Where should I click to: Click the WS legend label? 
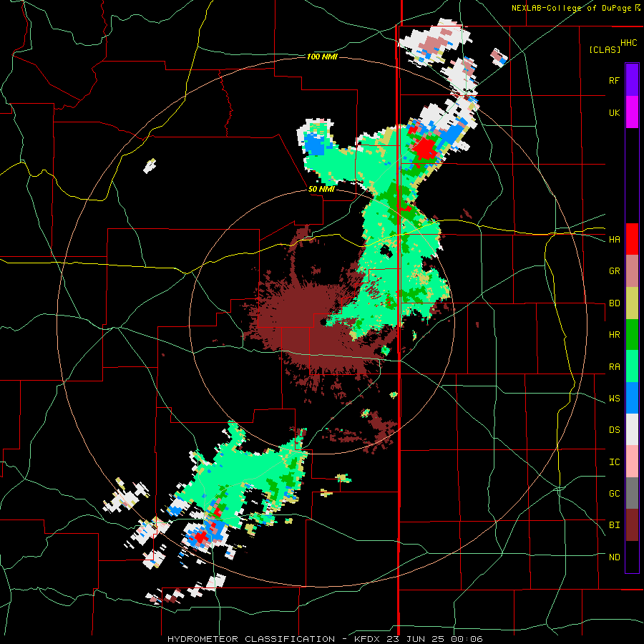(614, 399)
